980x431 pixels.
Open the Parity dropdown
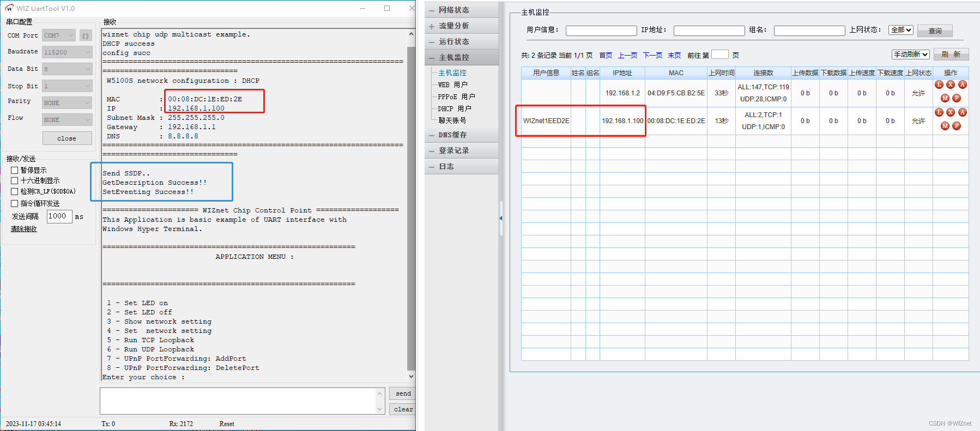tap(67, 103)
